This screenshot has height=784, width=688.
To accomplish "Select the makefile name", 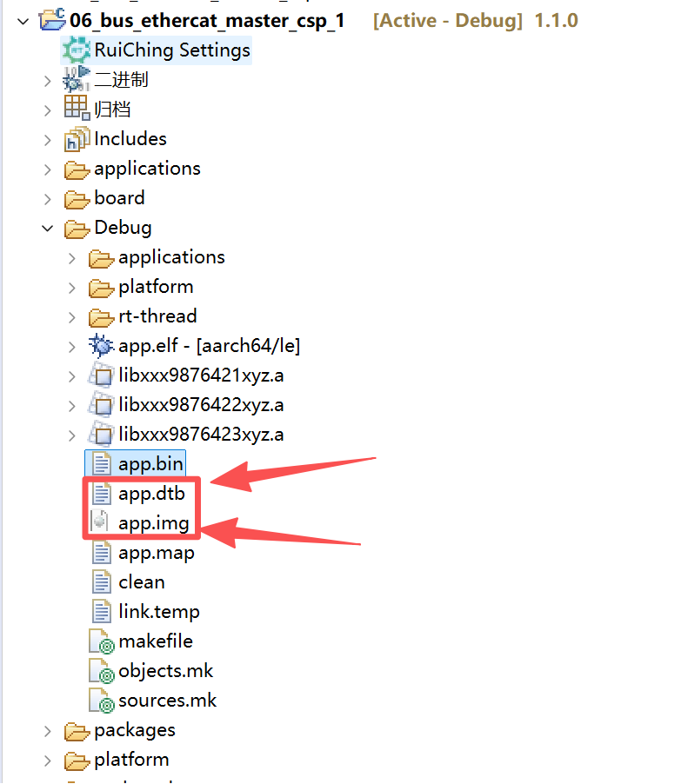I will (156, 641).
